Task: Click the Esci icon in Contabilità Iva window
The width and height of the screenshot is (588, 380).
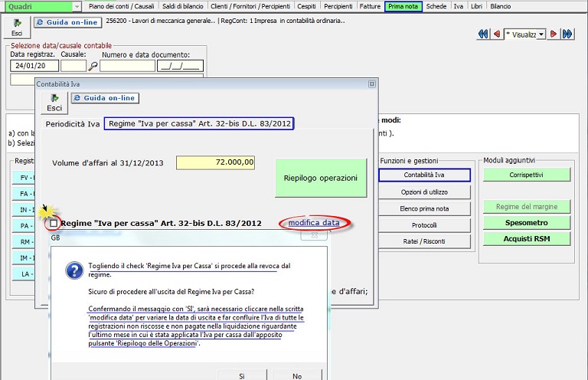Action: [54, 103]
